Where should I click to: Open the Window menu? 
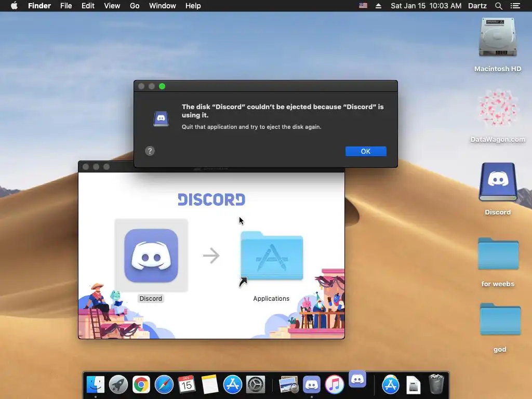[x=163, y=6]
